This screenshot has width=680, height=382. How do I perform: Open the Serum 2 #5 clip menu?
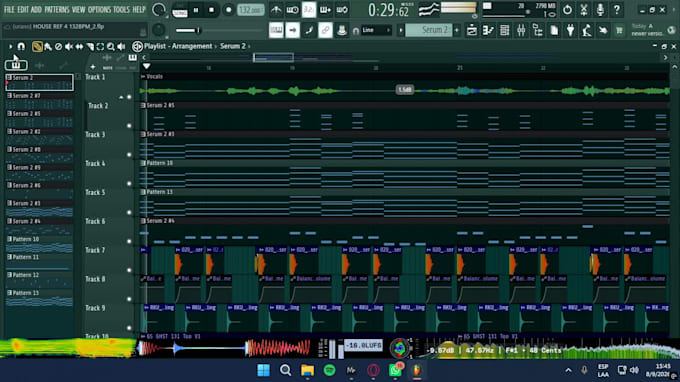(143, 105)
